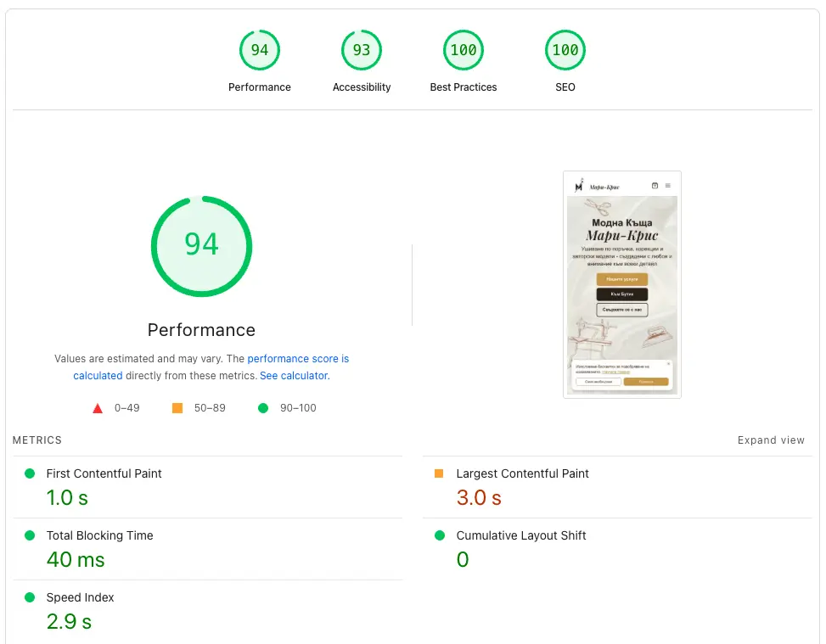Image resolution: width=826 pixels, height=644 pixels.
Task: Click the 90–100 legend range text
Action: coord(298,408)
